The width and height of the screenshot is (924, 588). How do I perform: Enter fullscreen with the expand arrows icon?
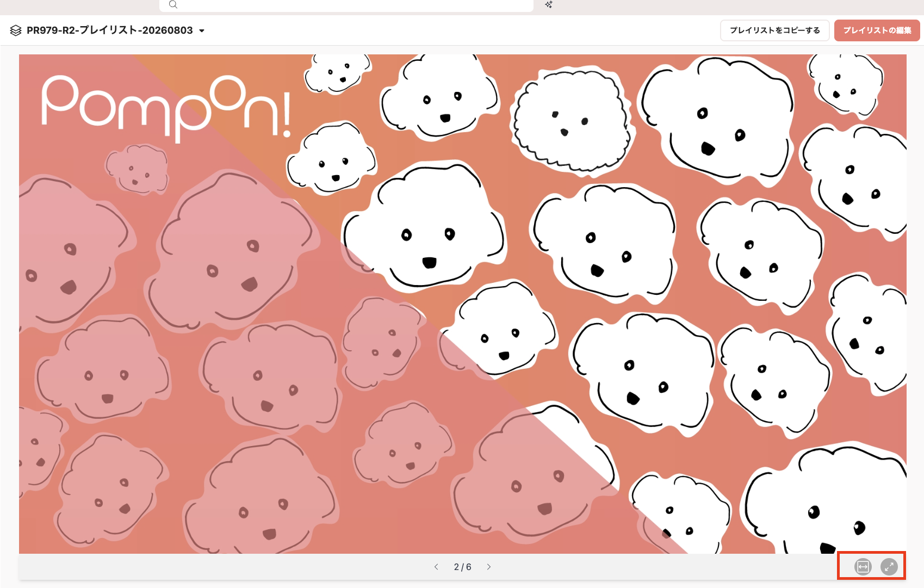click(x=889, y=567)
